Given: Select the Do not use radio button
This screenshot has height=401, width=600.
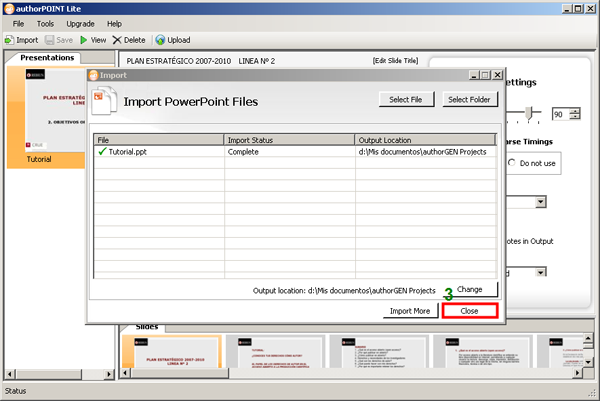Looking at the screenshot, I should click(x=512, y=163).
